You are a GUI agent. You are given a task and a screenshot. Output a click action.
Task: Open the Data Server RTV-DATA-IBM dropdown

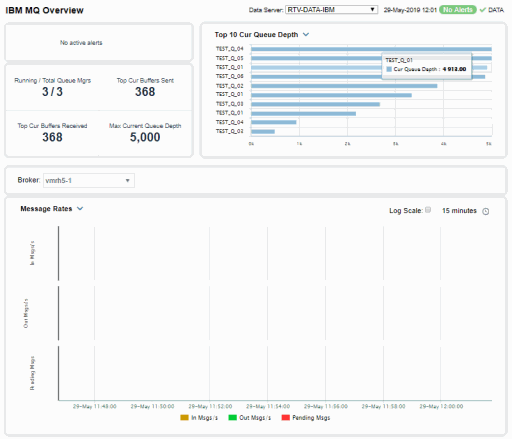tap(331, 10)
